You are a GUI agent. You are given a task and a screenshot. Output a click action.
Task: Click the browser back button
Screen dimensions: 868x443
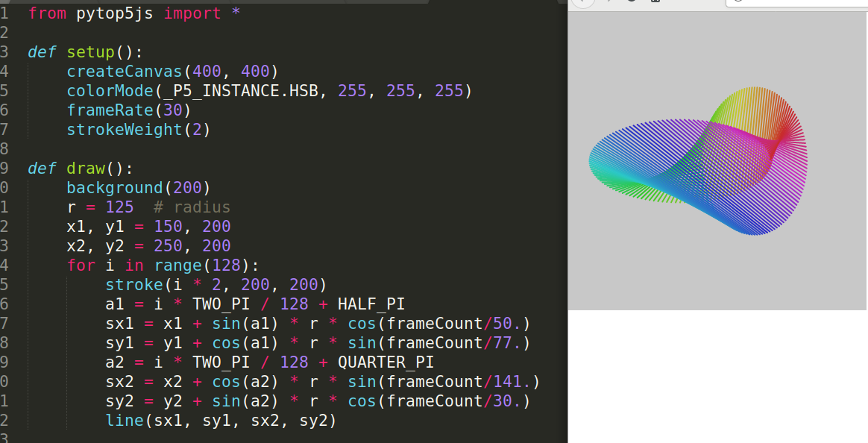click(x=584, y=2)
